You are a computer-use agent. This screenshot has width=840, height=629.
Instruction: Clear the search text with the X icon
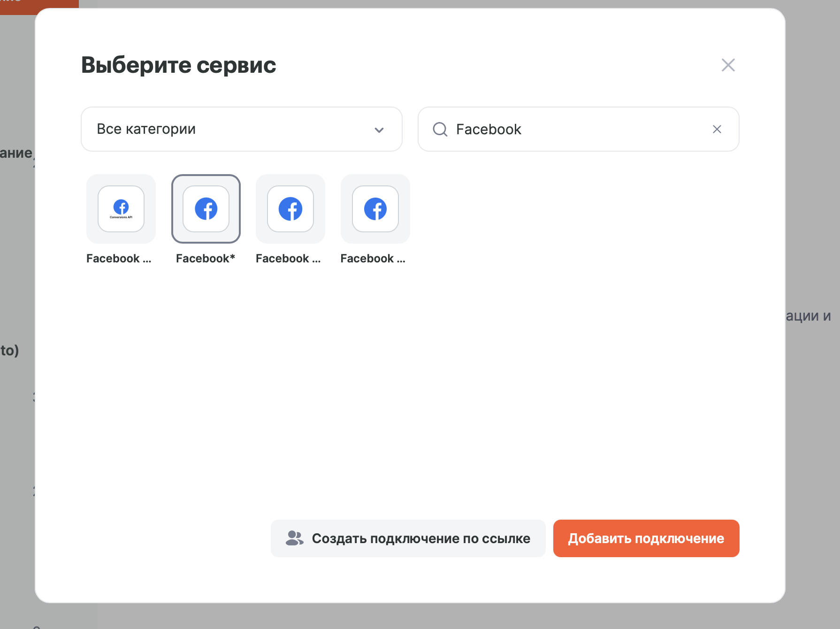(x=717, y=129)
